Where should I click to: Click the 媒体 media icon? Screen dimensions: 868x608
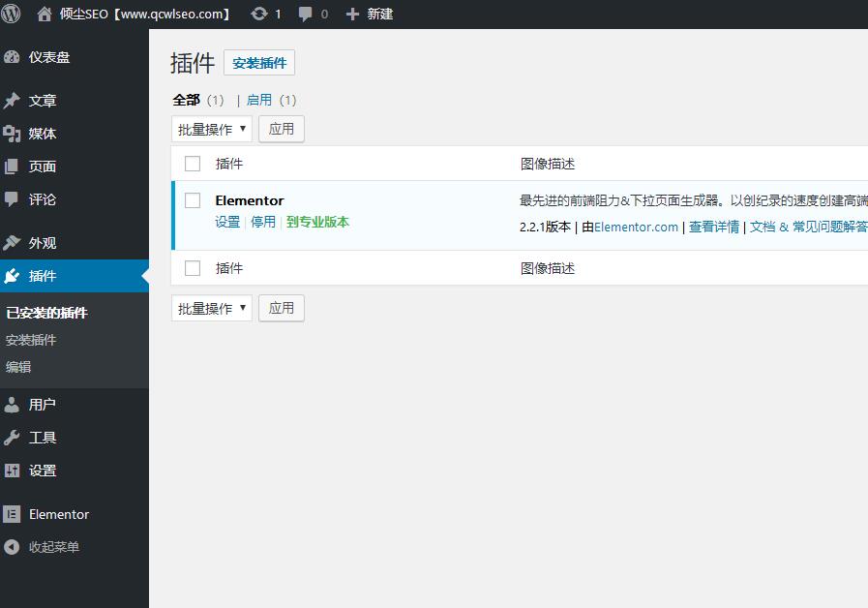click(12, 134)
